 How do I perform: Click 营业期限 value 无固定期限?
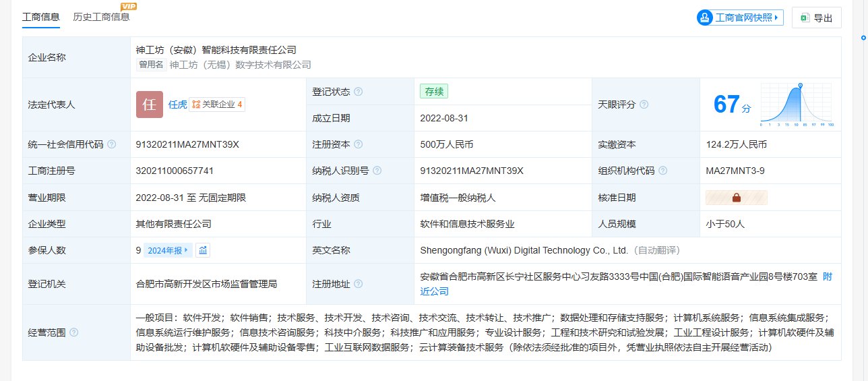[222, 198]
